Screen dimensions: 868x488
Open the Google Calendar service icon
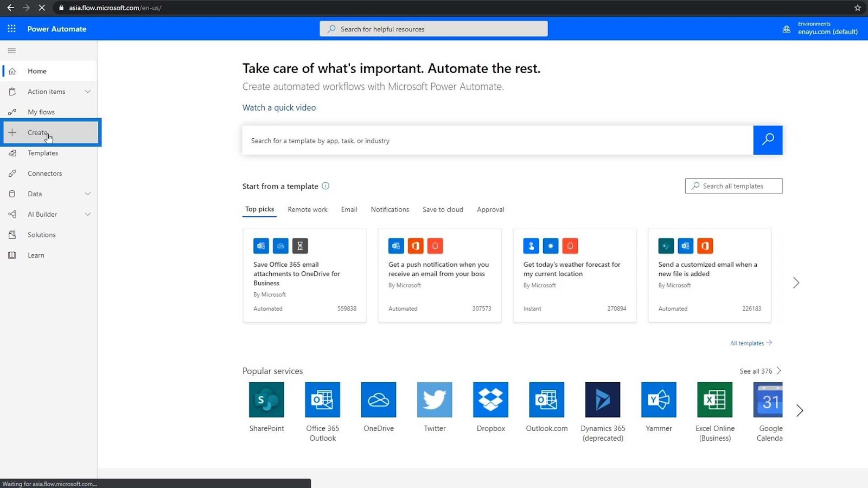[768, 400]
